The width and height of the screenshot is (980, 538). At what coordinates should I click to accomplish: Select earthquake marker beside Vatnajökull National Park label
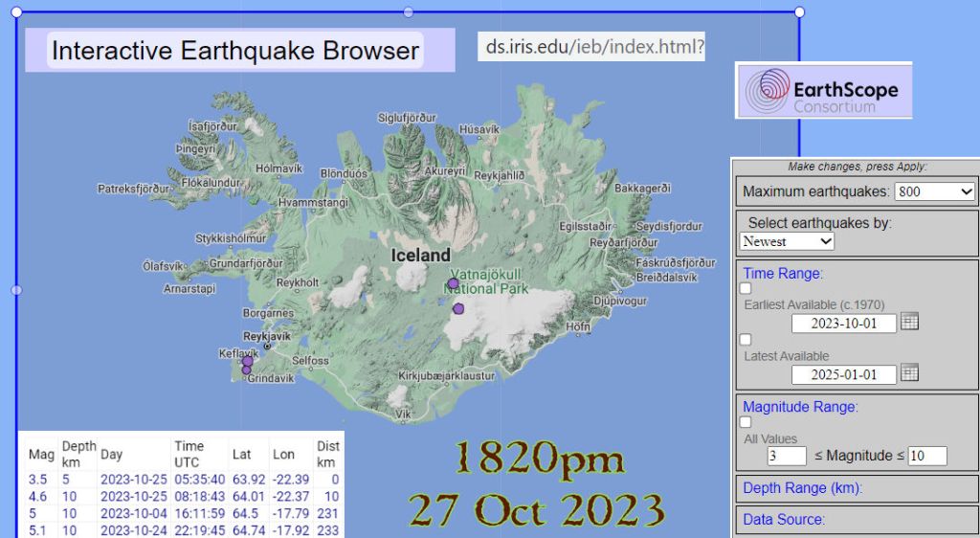453,283
